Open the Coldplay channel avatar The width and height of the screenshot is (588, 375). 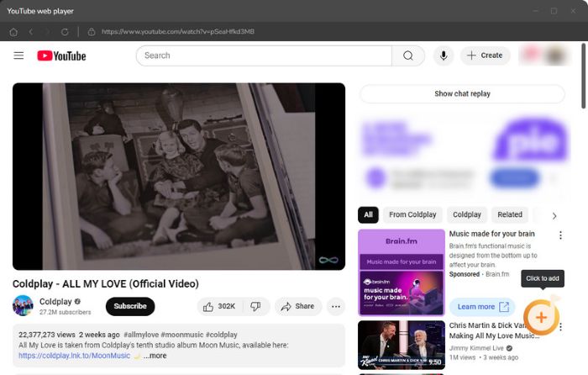point(23,305)
